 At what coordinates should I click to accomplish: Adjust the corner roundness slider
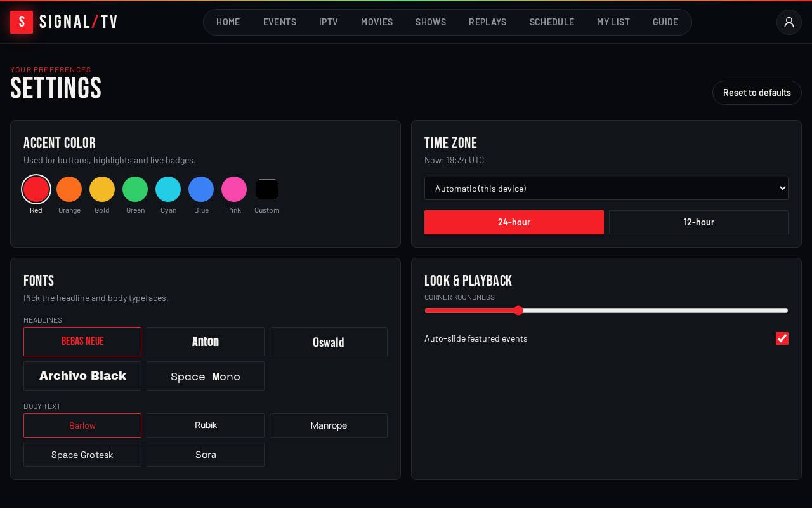click(606, 311)
